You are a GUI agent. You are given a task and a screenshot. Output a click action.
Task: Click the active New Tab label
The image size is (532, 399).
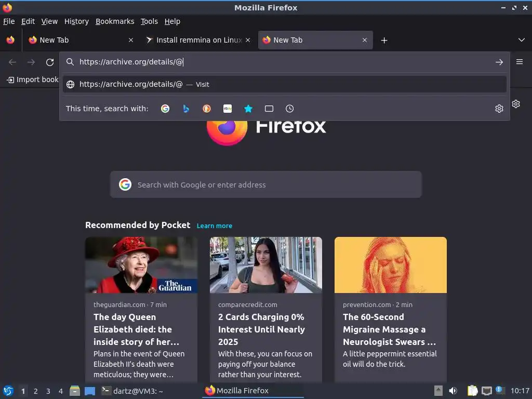pos(288,40)
